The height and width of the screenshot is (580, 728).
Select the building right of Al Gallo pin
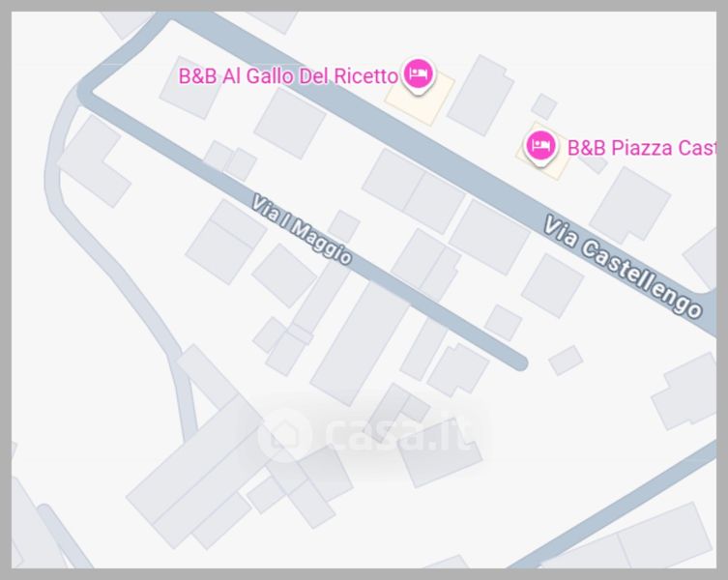(x=480, y=95)
